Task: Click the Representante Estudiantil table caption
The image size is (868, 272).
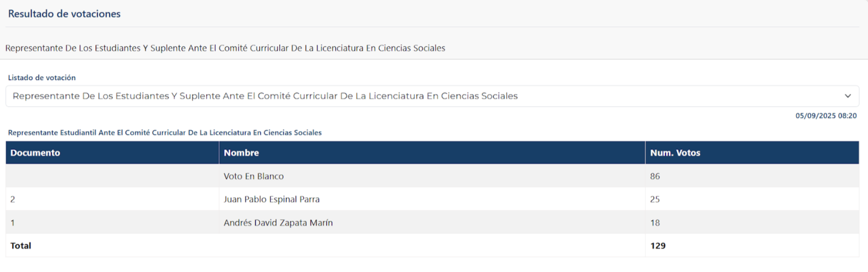Action: click(165, 133)
